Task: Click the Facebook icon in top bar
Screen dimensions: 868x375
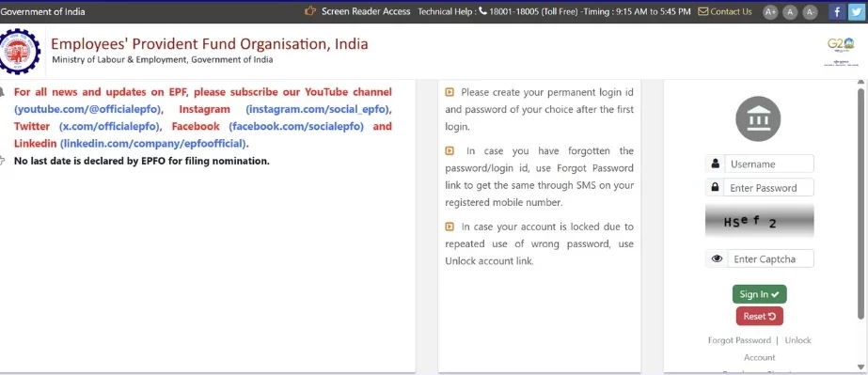Action: [836, 11]
